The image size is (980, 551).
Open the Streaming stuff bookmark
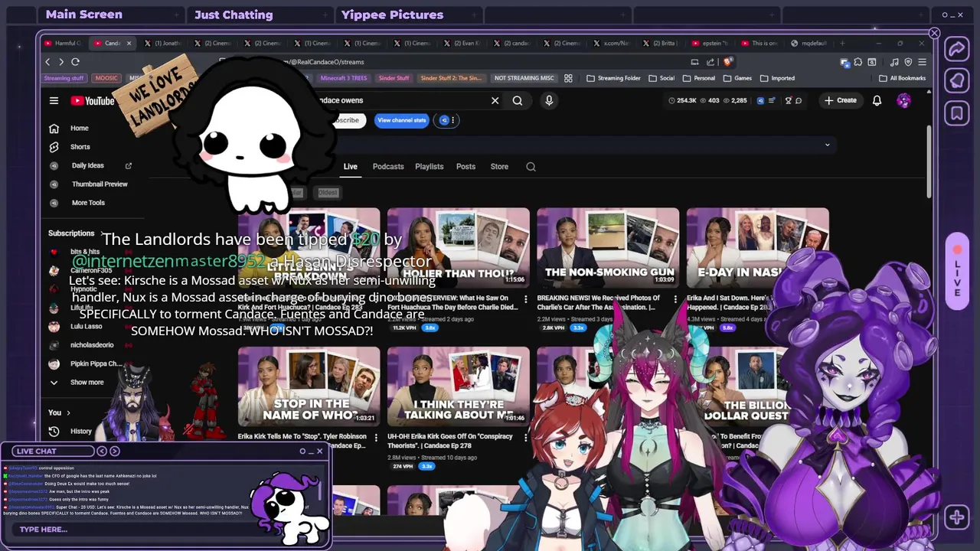point(64,78)
